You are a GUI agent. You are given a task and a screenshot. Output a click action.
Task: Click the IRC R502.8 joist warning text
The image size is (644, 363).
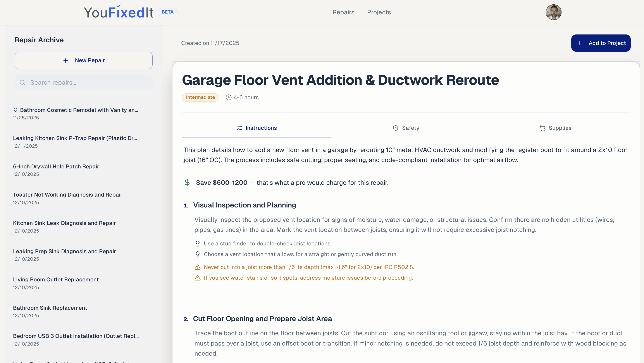(309, 267)
